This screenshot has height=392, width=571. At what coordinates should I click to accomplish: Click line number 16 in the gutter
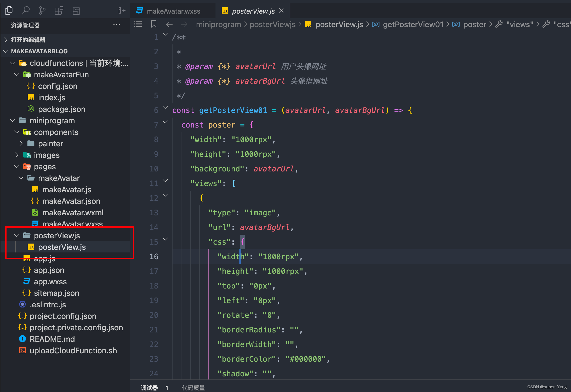[154, 257]
